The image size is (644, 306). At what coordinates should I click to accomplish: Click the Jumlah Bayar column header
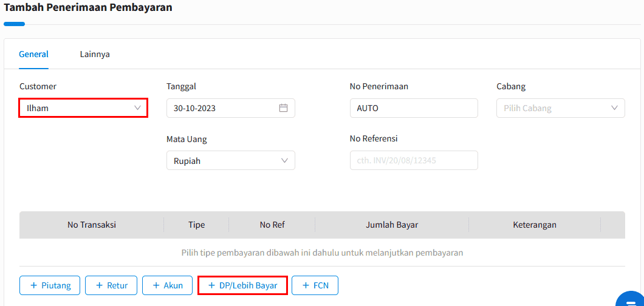click(x=392, y=225)
